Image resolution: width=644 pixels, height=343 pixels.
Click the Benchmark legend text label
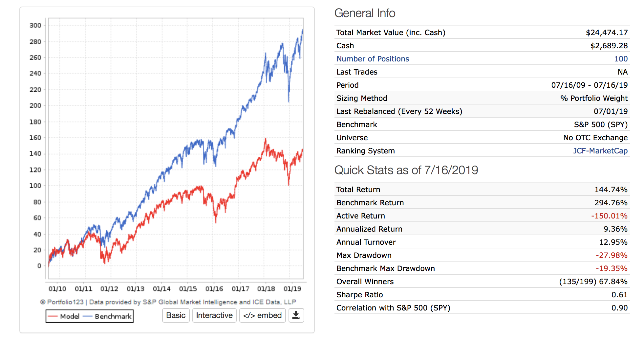(113, 316)
